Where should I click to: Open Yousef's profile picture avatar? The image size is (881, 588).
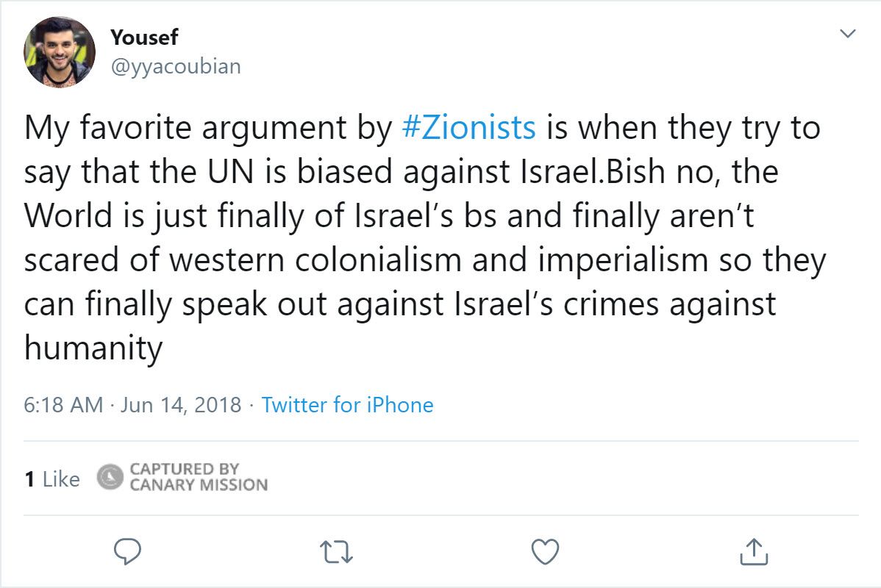click(60, 52)
